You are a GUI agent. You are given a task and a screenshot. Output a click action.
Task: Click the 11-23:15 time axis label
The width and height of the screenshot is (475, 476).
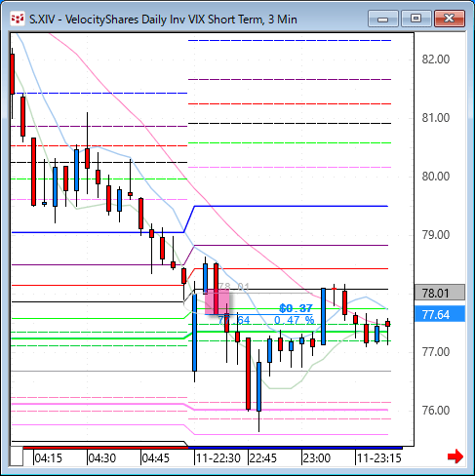pos(379,458)
